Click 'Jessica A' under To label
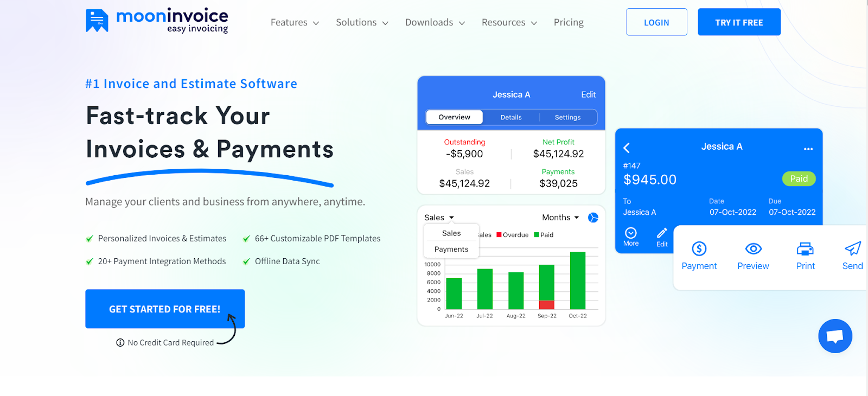The width and height of the screenshot is (868, 396). [640, 212]
